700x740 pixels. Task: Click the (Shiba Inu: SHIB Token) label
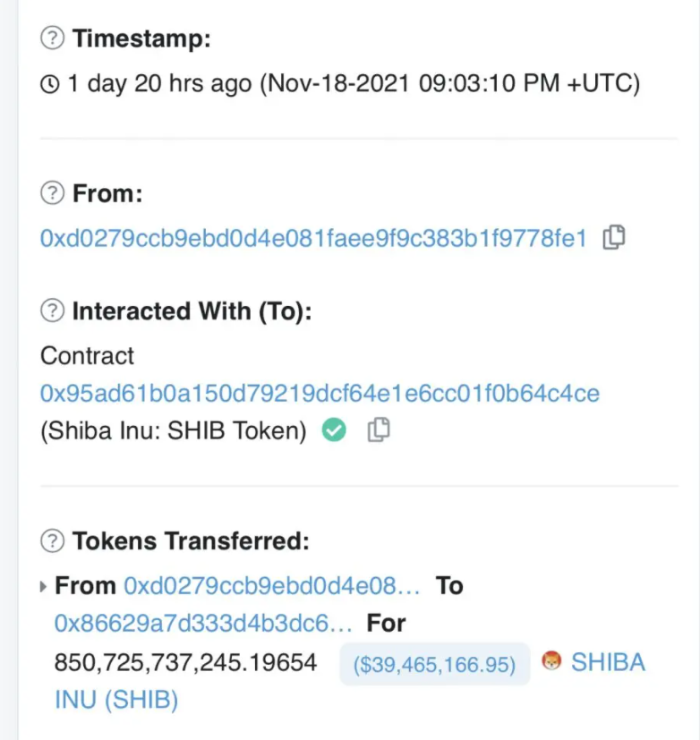click(x=174, y=431)
